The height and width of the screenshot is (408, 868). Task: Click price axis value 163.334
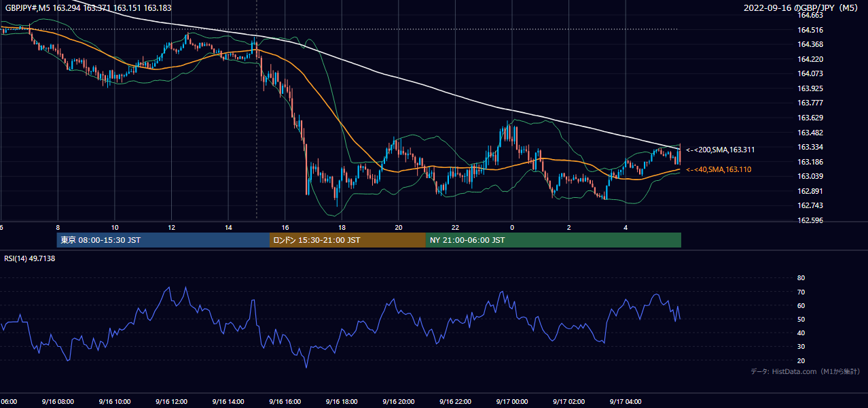tap(810, 147)
